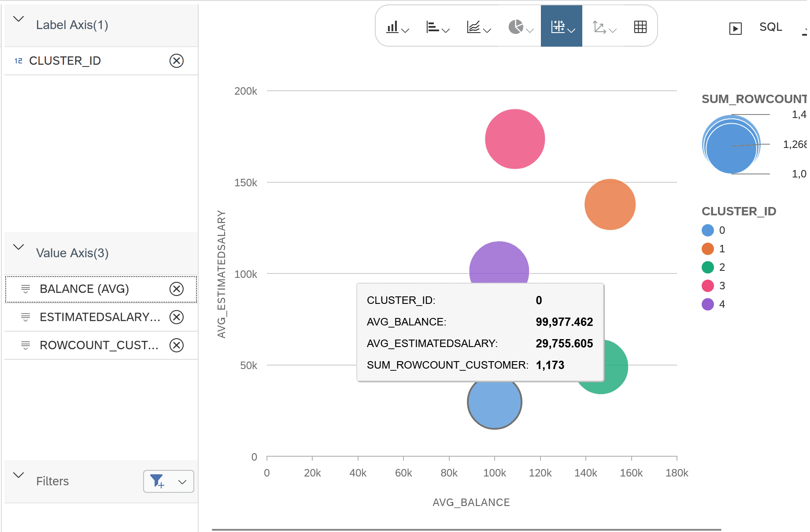Switch to the horizontal bar chart
The image size is (810, 532).
pos(433,26)
